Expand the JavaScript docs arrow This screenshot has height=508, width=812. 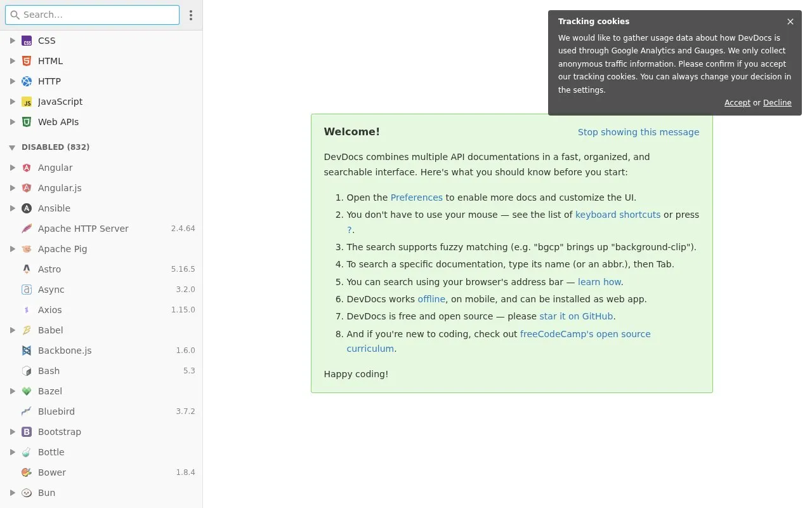[x=12, y=102]
